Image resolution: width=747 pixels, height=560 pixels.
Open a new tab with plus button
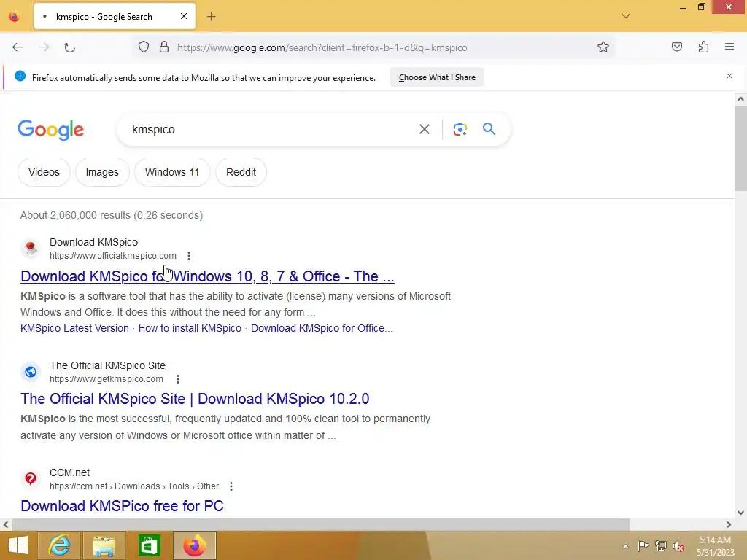coord(211,17)
